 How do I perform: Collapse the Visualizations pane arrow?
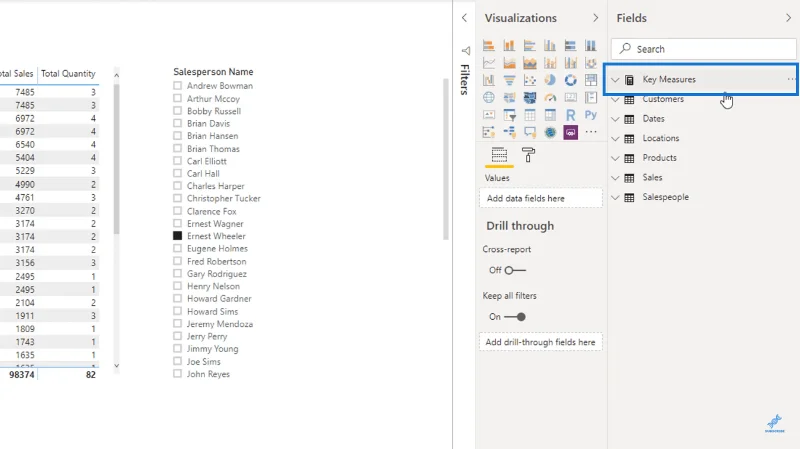click(595, 18)
